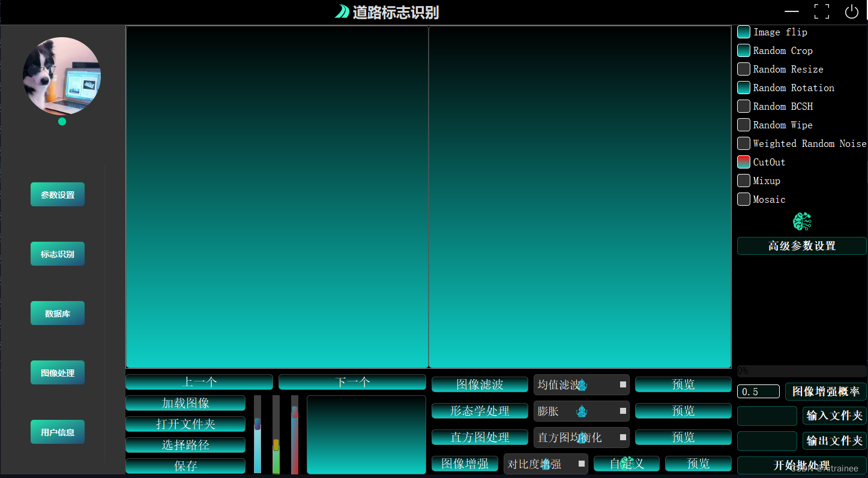Toggle the Random Rotation checkbox
Screen dimensions: 868x478
coord(744,88)
